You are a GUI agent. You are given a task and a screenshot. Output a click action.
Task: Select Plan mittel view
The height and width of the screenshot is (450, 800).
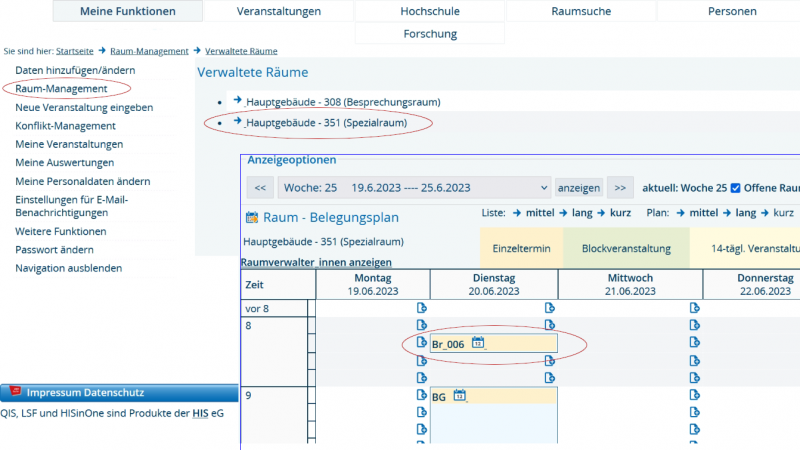[704, 213]
